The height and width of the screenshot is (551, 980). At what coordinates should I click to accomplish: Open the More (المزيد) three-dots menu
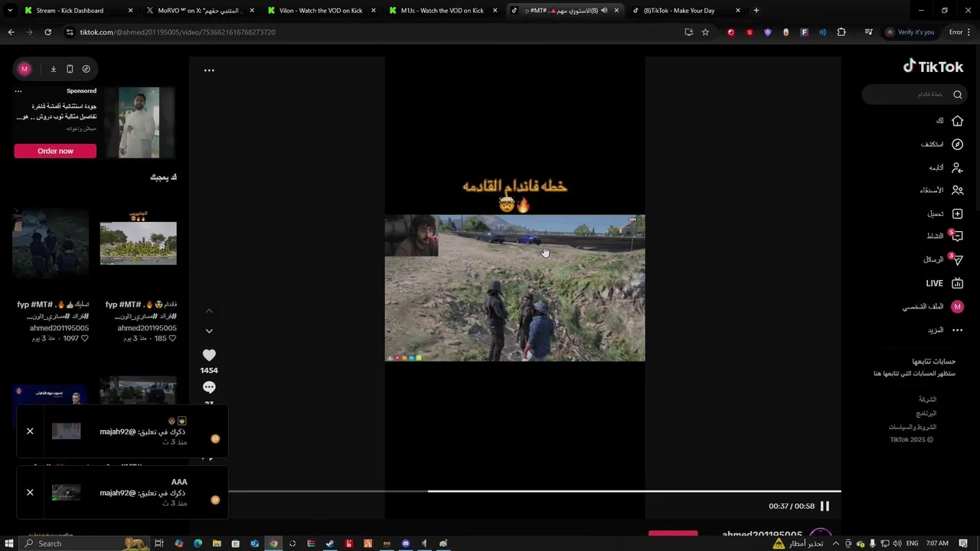coord(957,330)
